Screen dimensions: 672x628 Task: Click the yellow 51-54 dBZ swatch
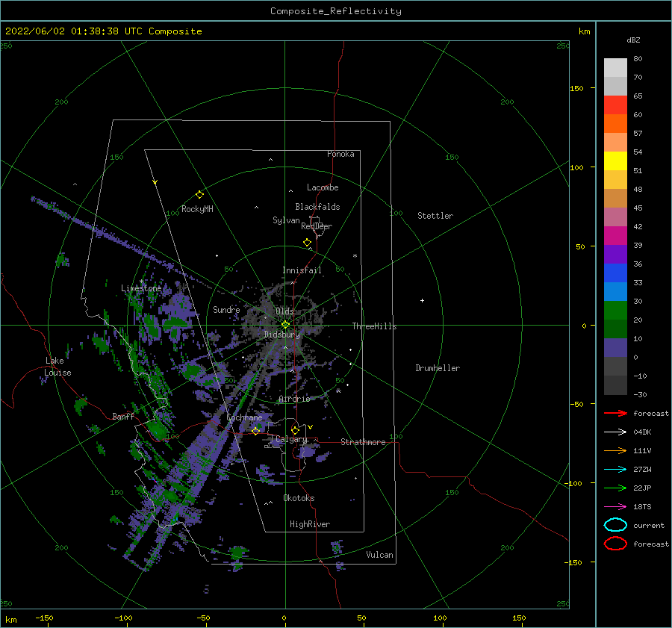[615, 161]
